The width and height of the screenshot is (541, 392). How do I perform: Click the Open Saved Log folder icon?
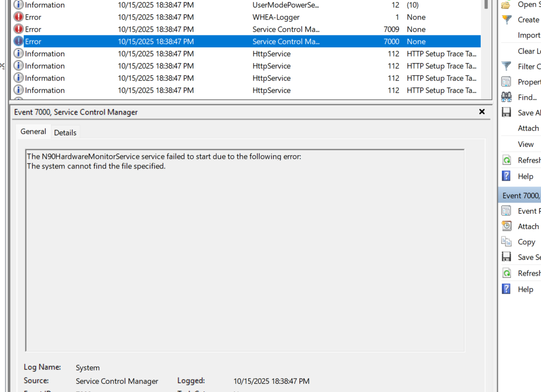click(x=507, y=5)
